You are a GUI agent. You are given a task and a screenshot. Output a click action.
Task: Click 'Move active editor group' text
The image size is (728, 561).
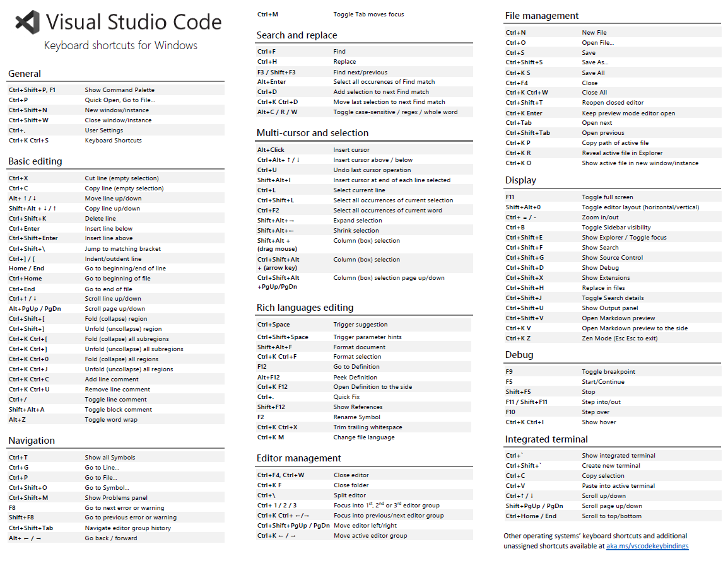(370, 536)
